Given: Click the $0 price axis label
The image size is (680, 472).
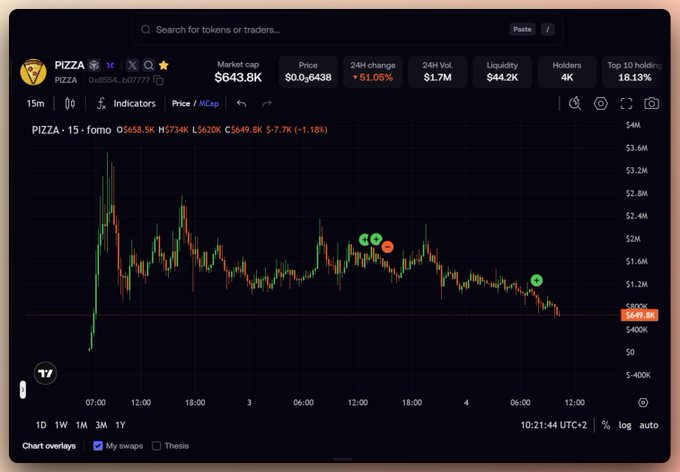Looking at the screenshot, I should [630, 352].
